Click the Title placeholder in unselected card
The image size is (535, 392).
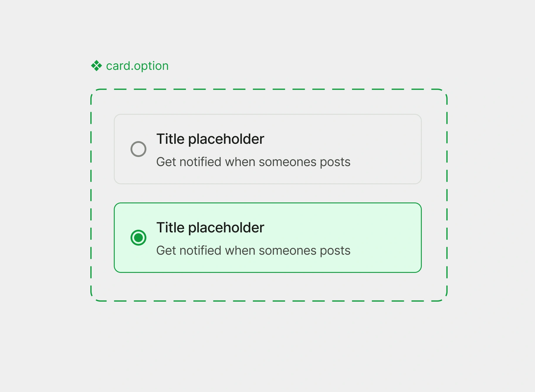pyautogui.click(x=210, y=139)
